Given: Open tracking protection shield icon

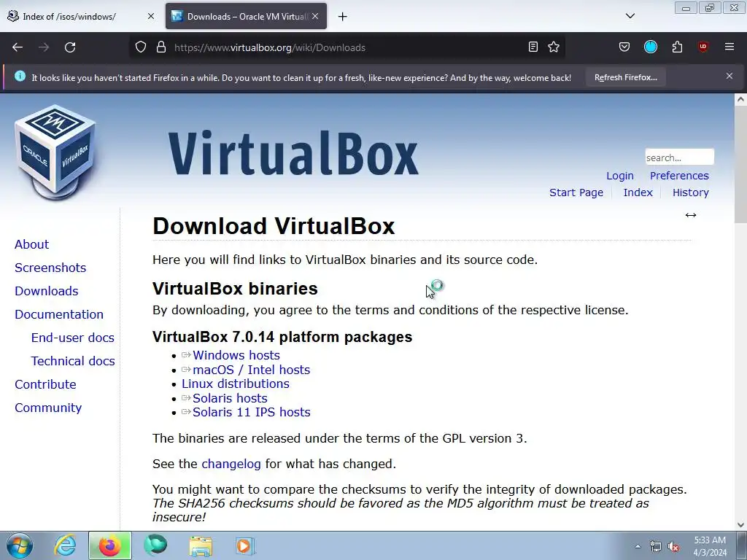Looking at the screenshot, I should pyautogui.click(x=141, y=47).
